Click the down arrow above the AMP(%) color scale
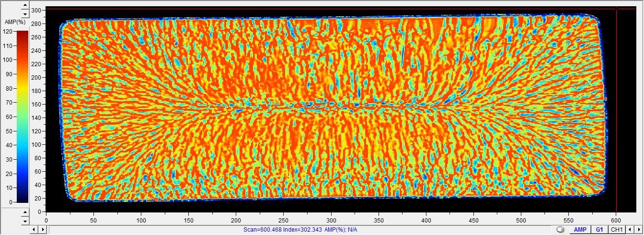644x235 pixels. [x=25, y=13]
